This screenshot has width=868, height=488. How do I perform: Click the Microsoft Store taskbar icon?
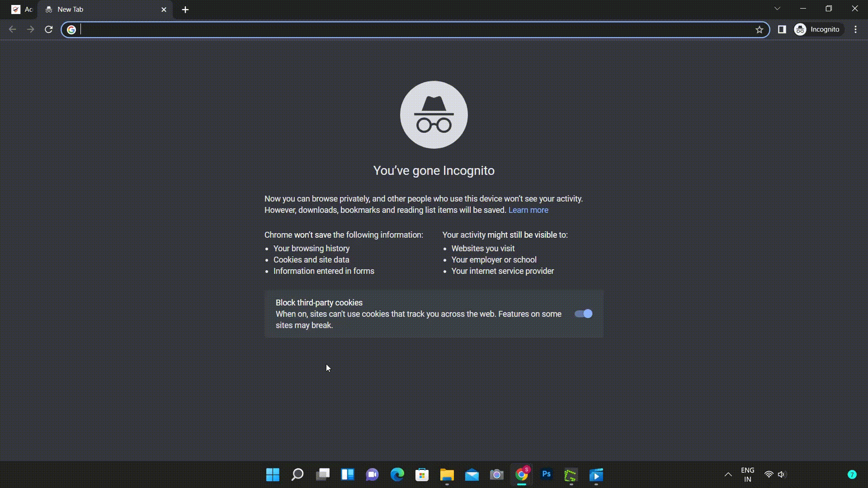(423, 475)
